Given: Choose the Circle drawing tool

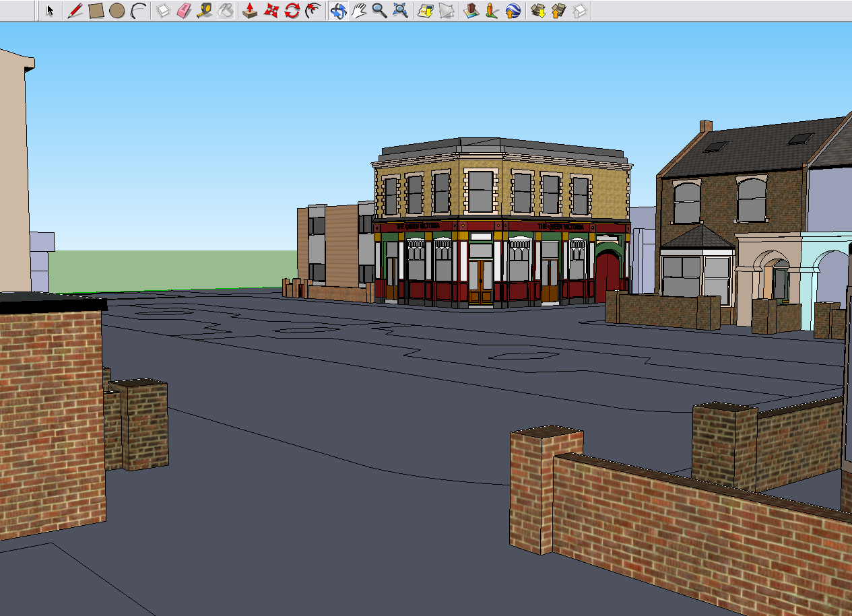Looking at the screenshot, I should pos(117,11).
